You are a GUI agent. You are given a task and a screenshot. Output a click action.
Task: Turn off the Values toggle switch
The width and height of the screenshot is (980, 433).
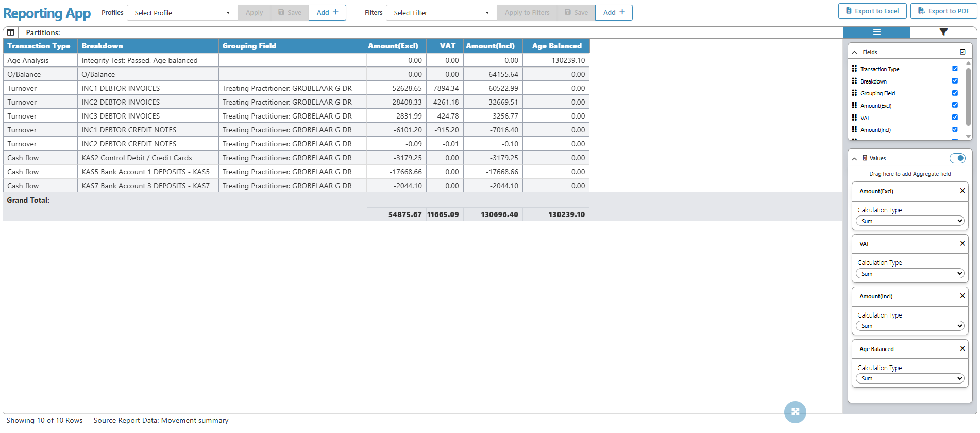[x=957, y=158]
